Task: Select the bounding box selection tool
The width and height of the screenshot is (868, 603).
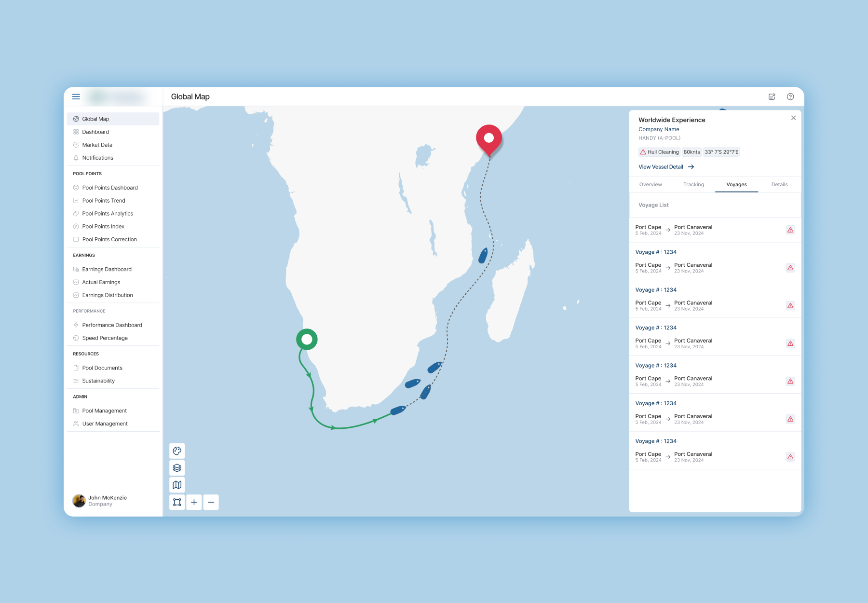Action: pos(177,502)
